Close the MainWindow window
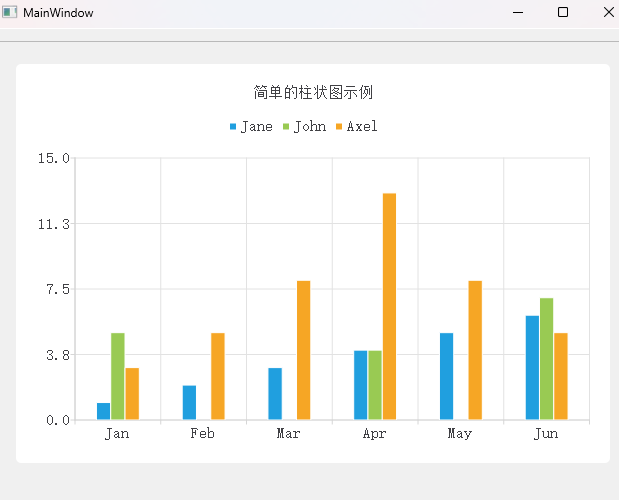The image size is (619, 500). (609, 12)
